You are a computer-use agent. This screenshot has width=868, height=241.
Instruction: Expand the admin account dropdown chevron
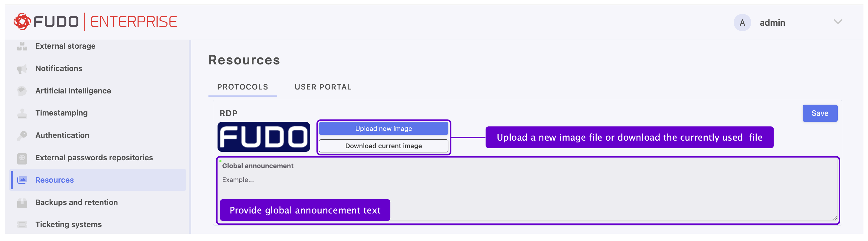coord(838,22)
